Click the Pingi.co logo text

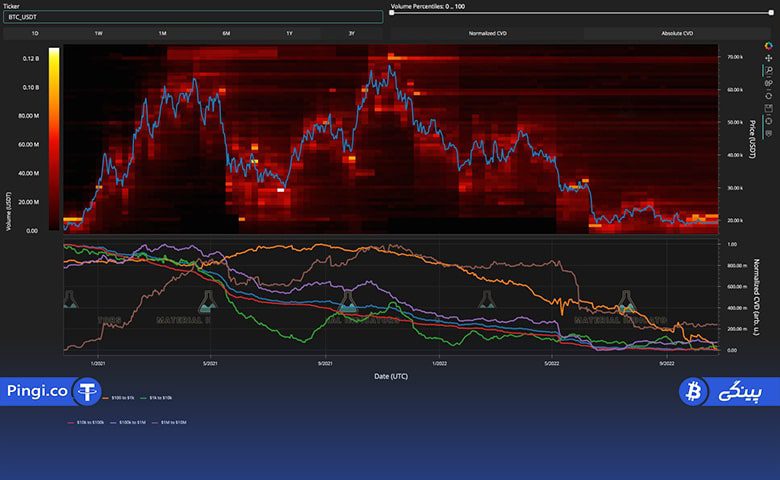pyautogui.click(x=37, y=391)
